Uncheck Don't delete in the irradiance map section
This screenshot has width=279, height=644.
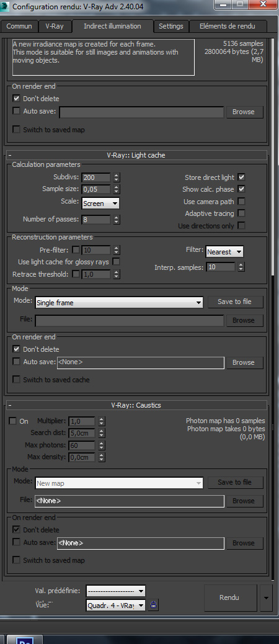16,99
